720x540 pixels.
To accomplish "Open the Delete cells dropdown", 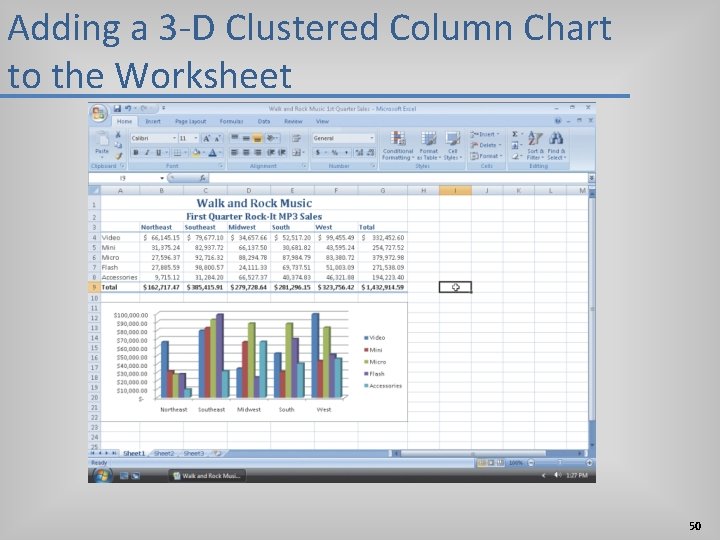I will pyautogui.click(x=485, y=145).
